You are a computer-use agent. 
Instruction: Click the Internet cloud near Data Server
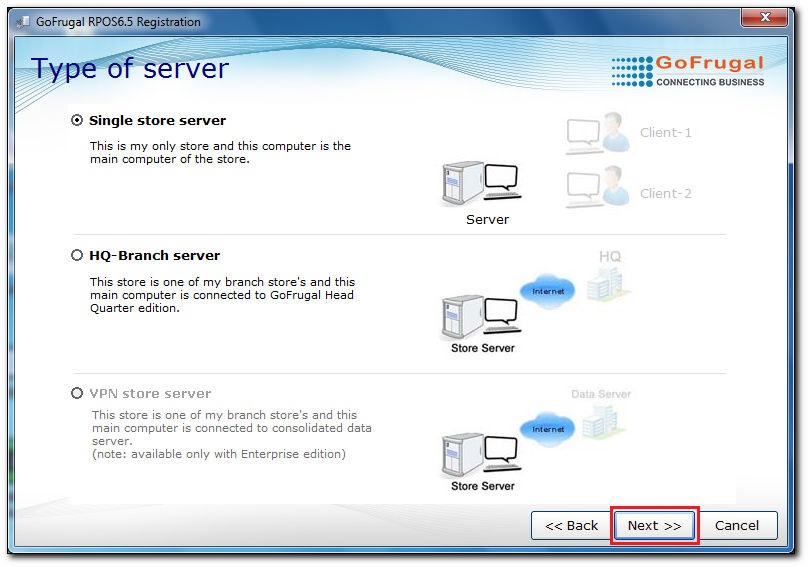(x=547, y=429)
